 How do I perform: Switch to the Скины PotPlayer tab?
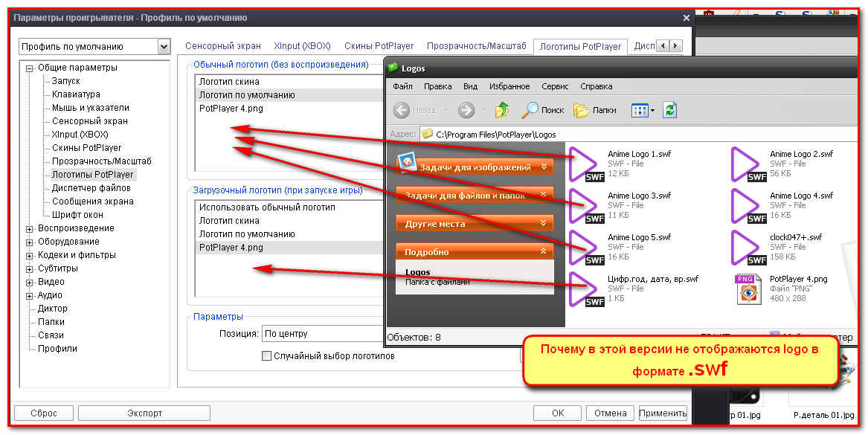(379, 46)
